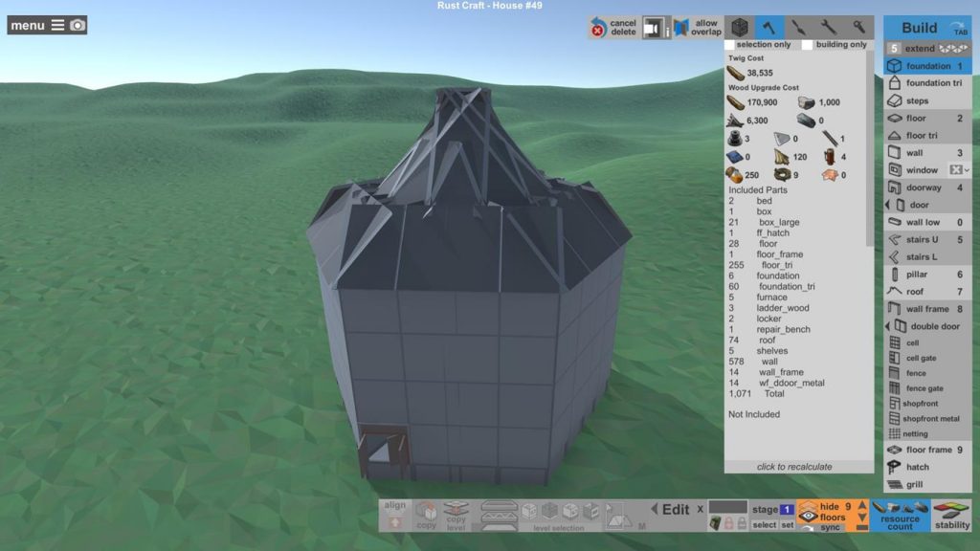The width and height of the screenshot is (980, 551).
Task: Click the stage select button
Action: [764, 525]
